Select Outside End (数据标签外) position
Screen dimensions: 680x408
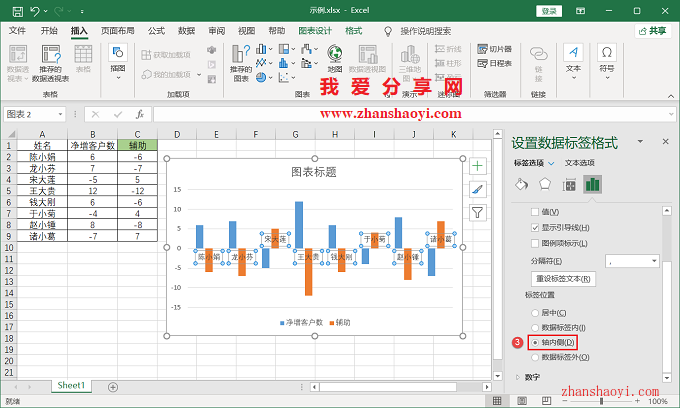[x=535, y=357]
